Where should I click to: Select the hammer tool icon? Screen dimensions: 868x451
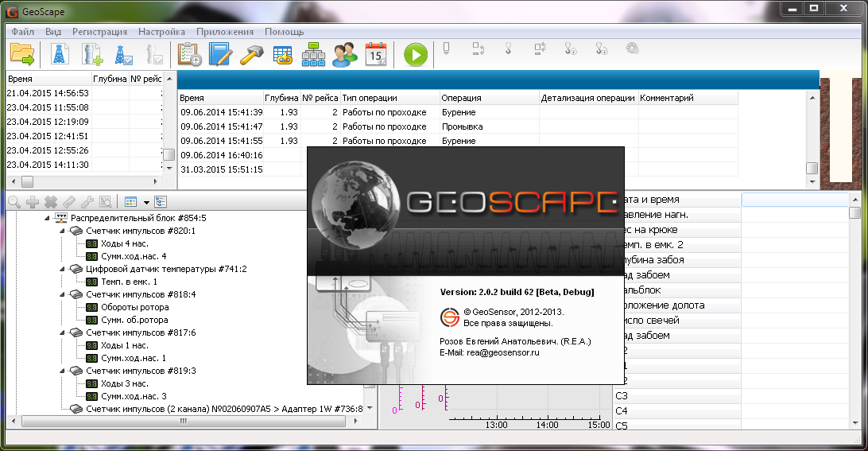click(x=251, y=54)
